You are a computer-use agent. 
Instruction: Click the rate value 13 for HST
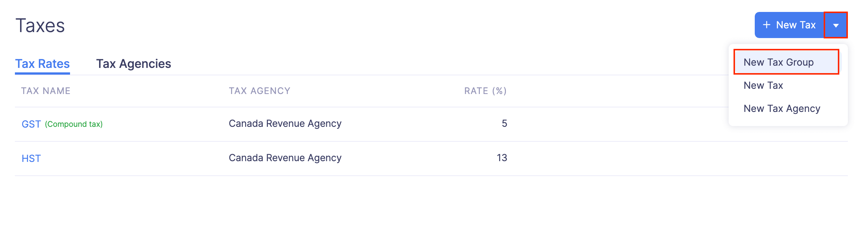tap(502, 158)
